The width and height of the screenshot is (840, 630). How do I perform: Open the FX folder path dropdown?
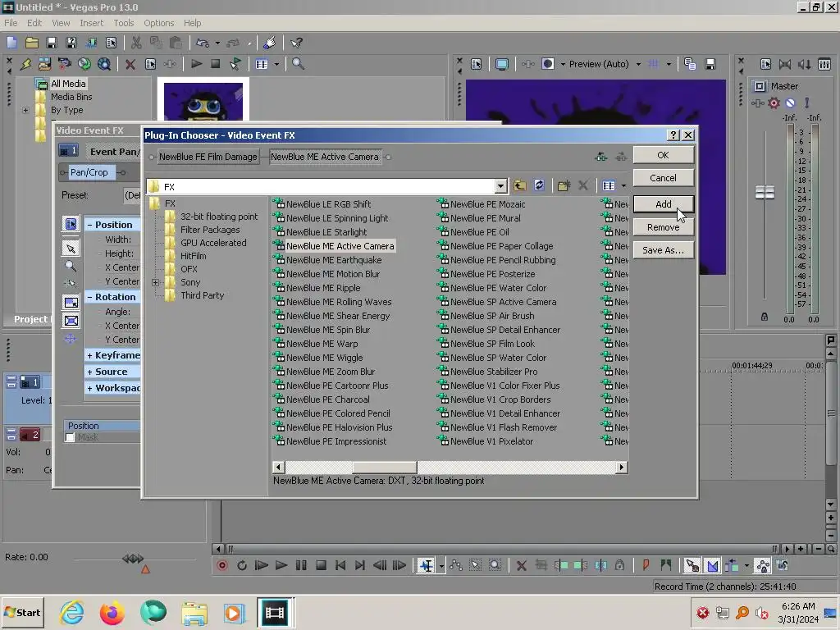click(x=500, y=186)
